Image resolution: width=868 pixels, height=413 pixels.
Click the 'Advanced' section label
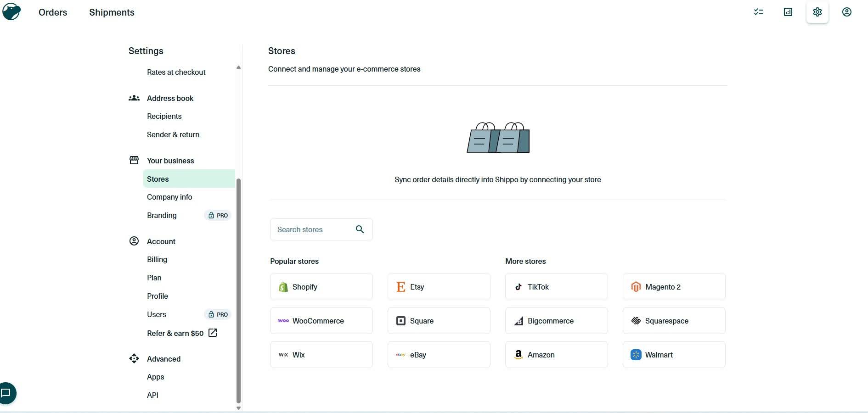pyautogui.click(x=163, y=359)
